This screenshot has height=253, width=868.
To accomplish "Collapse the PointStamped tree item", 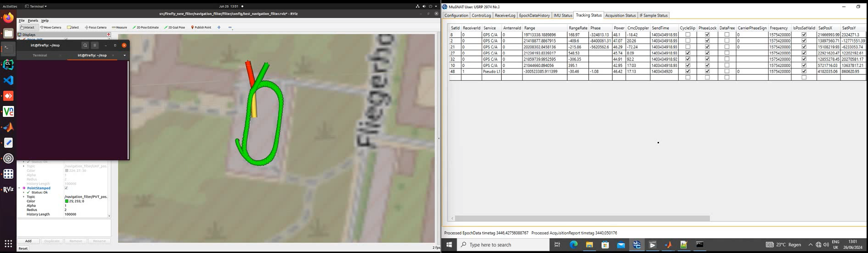I will [x=20, y=188].
